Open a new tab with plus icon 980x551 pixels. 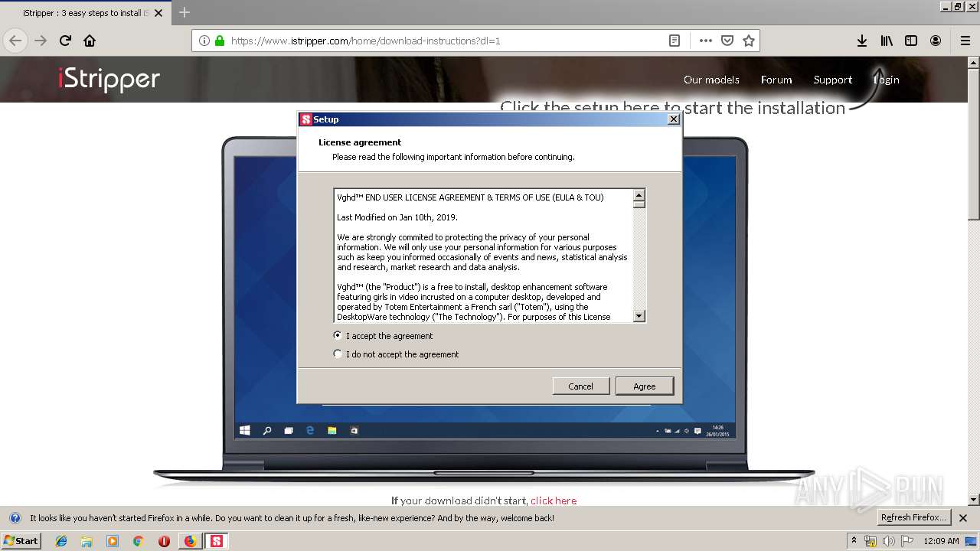point(185,12)
